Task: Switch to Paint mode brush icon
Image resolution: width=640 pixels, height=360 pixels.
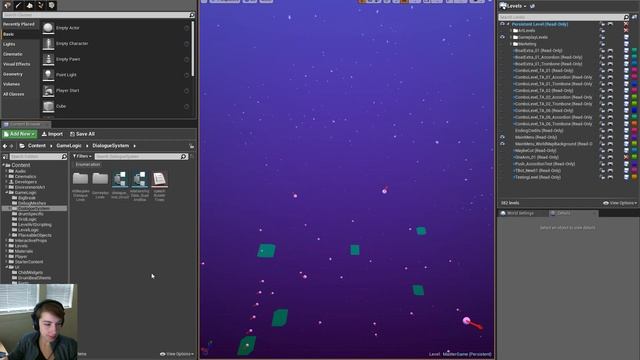Action: (18, 5)
